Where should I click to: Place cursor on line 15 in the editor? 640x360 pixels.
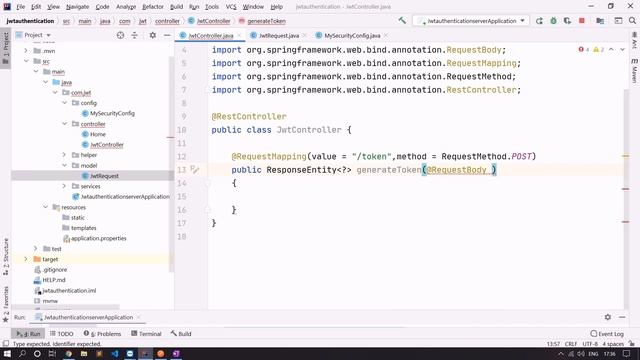pyautogui.click(x=416, y=196)
